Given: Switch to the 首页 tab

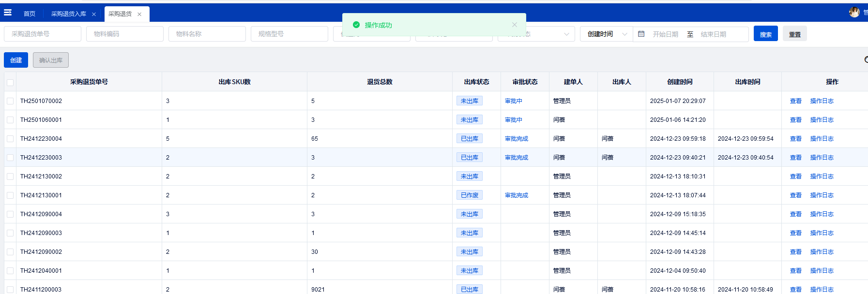Looking at the screenshot, I should [30, 14].
